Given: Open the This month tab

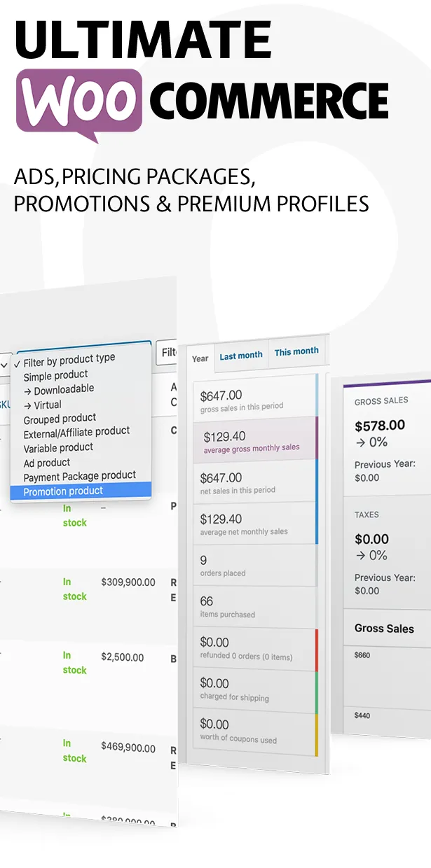Looking at the screenshot, I should pos(296,352).
